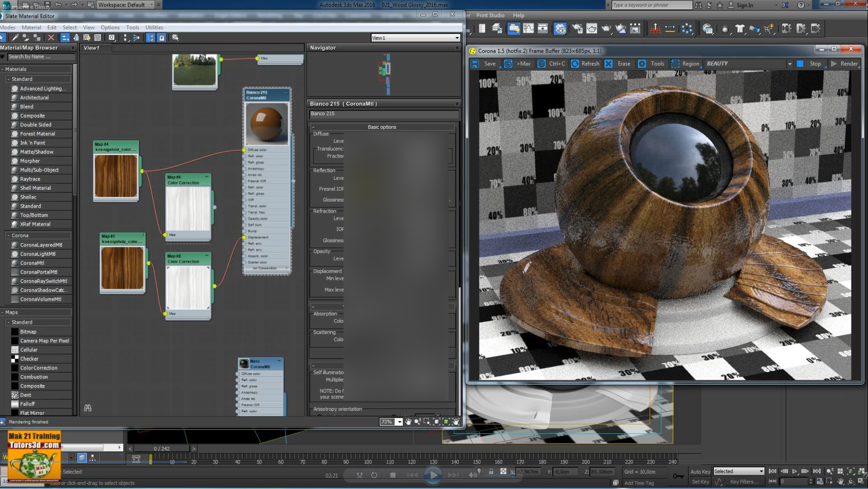Open the Modes menu
Screen dimensions: 868x489
pyautogui.click(x=8, y=27)
